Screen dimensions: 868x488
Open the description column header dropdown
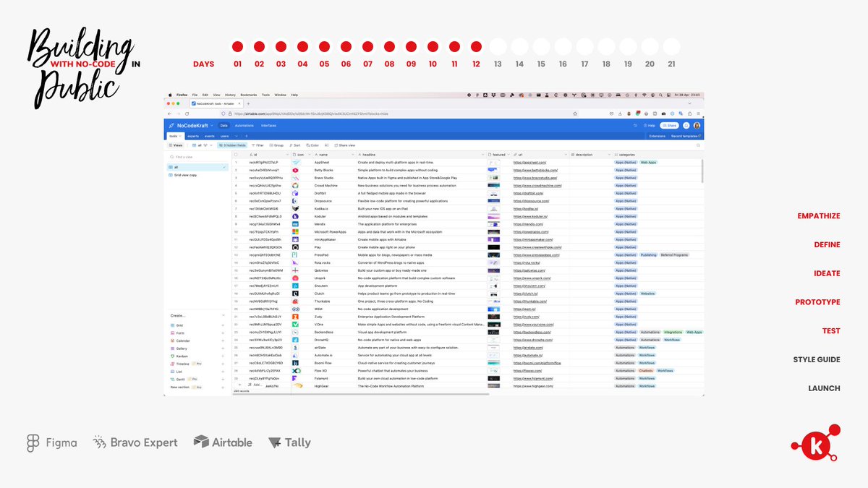[x=609, y=155]
